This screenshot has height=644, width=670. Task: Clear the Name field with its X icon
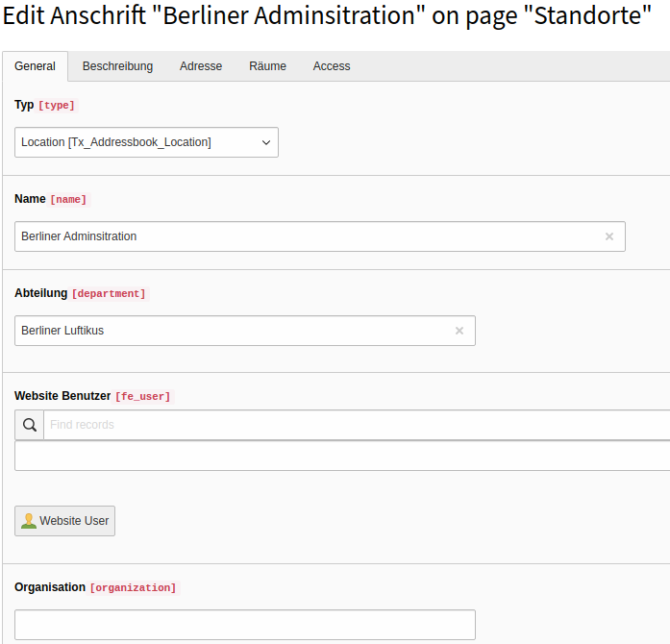pyautogui.click(x=608, y=236)
